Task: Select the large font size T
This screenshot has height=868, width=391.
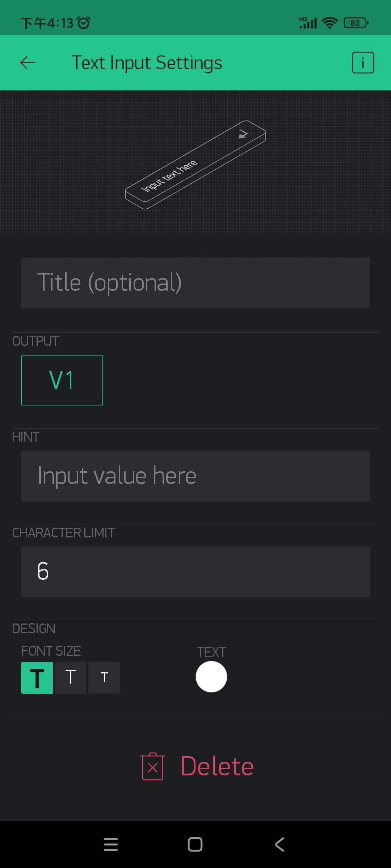Action: (37, 678)
